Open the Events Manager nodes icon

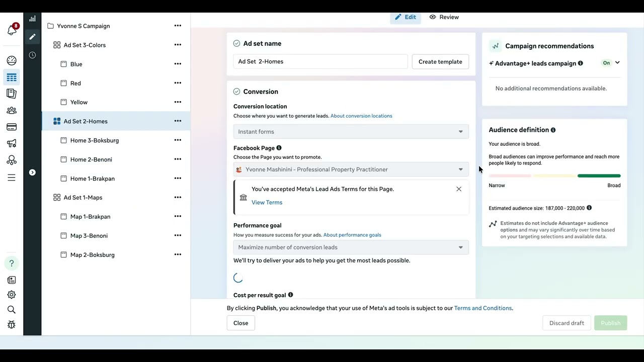click(x=12, y=160)
